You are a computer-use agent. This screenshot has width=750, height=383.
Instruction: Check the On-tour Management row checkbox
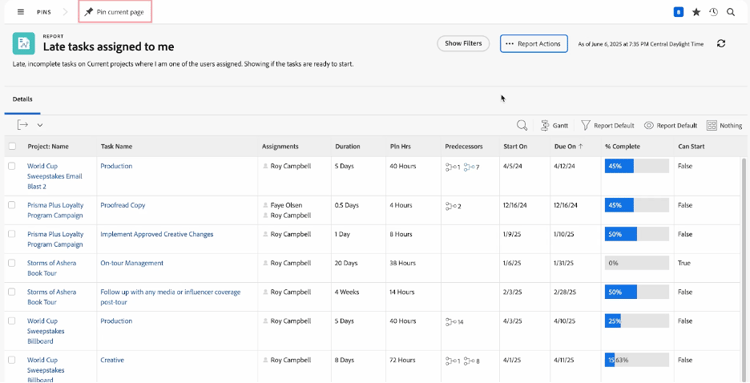pyautogui.click(x=12, y=263)
